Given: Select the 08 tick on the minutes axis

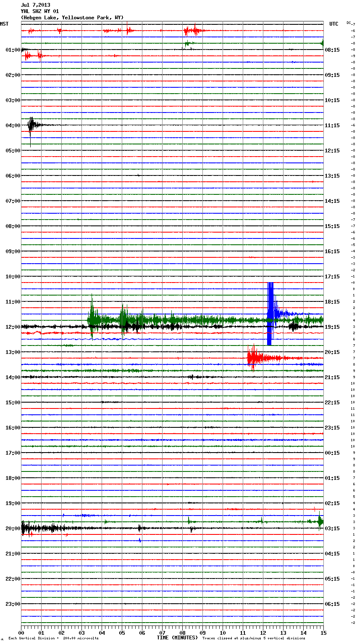Looking at the screenshot, I should coord(182,633).
